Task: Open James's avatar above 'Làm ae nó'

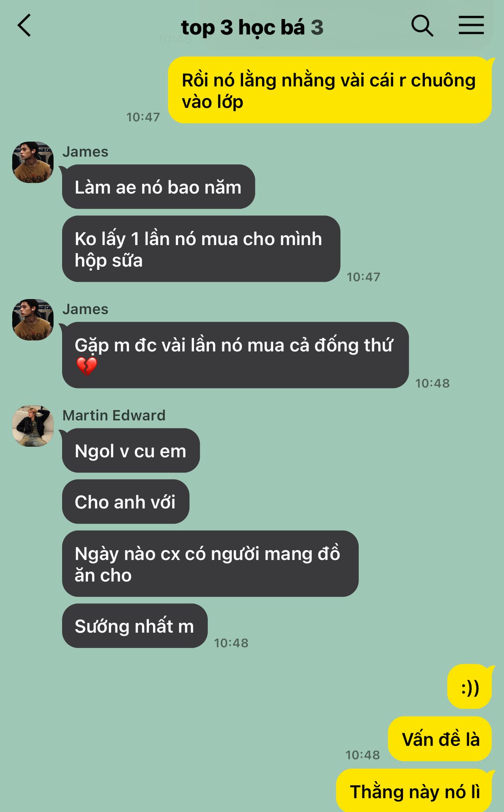Action: [x=33, y=162]
